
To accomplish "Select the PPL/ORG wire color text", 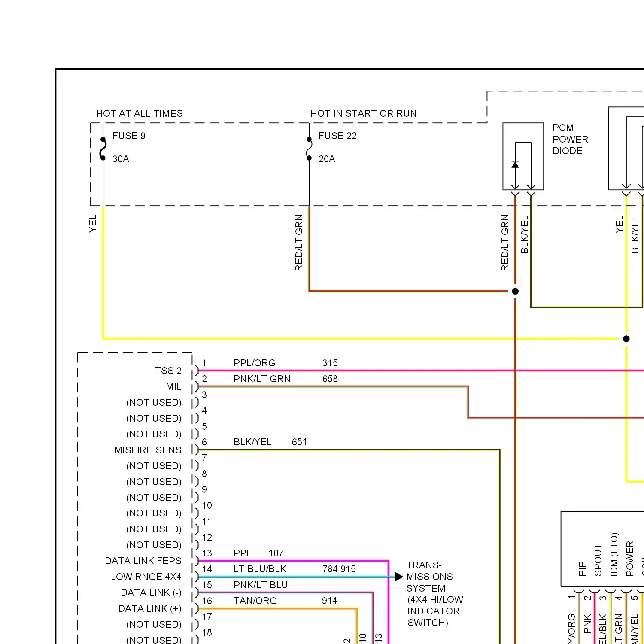I will [255, 363].
